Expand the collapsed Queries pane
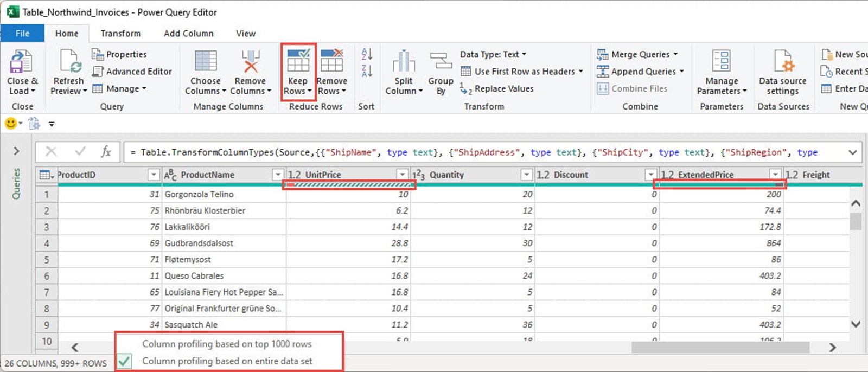868x372 pixels. tap(16, 151)
